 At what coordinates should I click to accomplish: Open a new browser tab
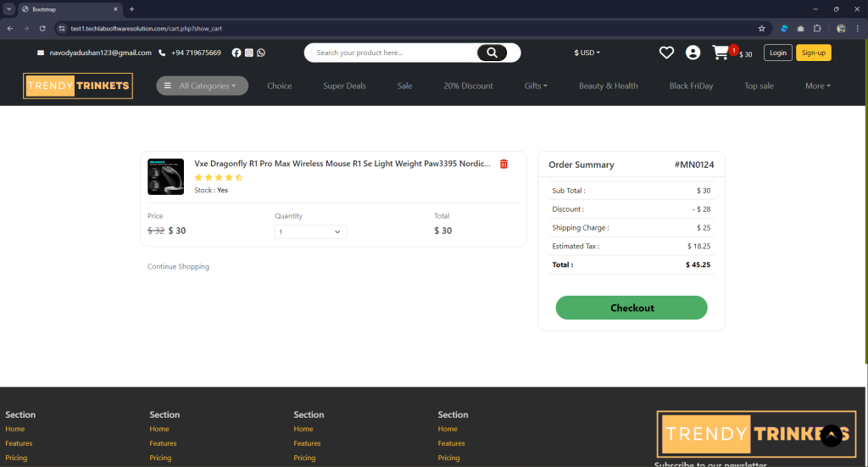click(x=131, y=8)
